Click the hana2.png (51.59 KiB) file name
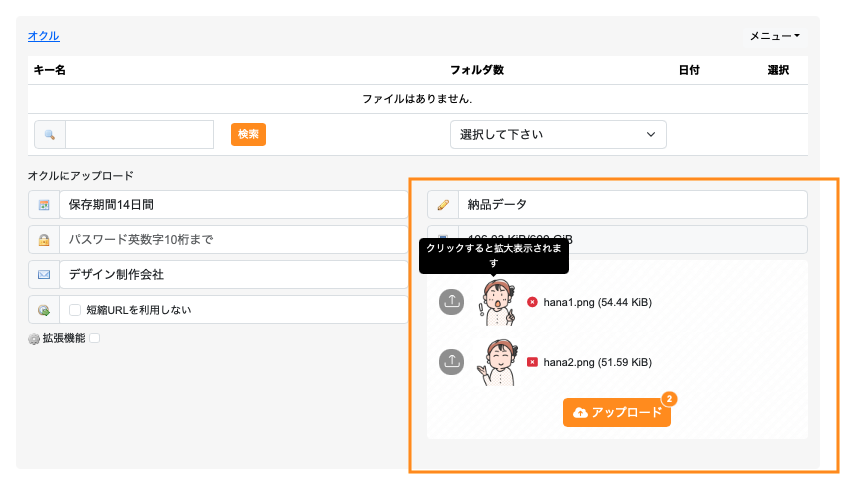The height and width of the screenshot is (493, 858). [x=598, y=362]
